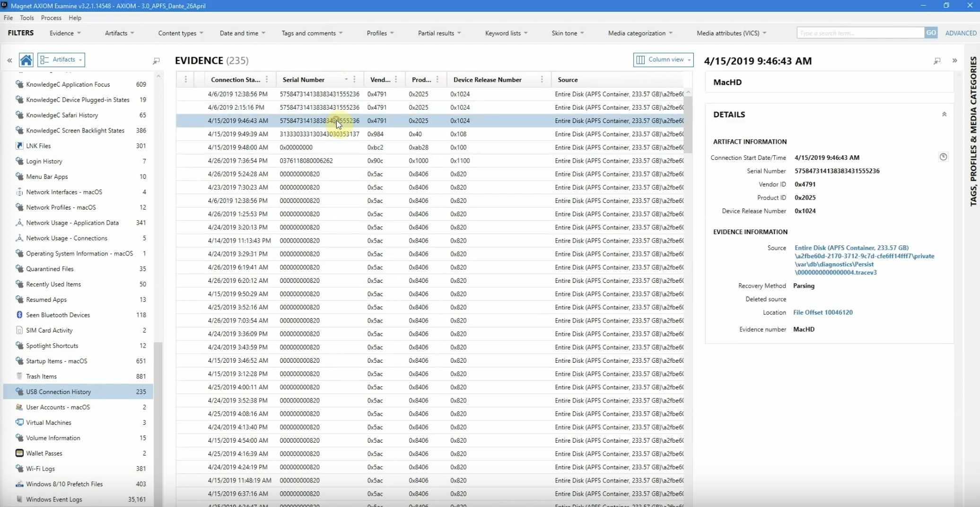Click the GO search button
Screen dimensions: 980x507
(x=931, y=33)
